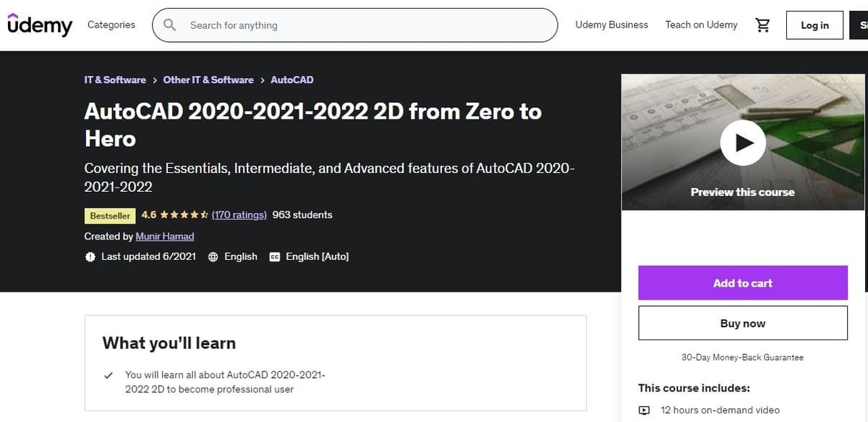The height and width of the screenshot is (422, 868).
Task: Click the Last updated alert icon
Action: click(90, 257)
